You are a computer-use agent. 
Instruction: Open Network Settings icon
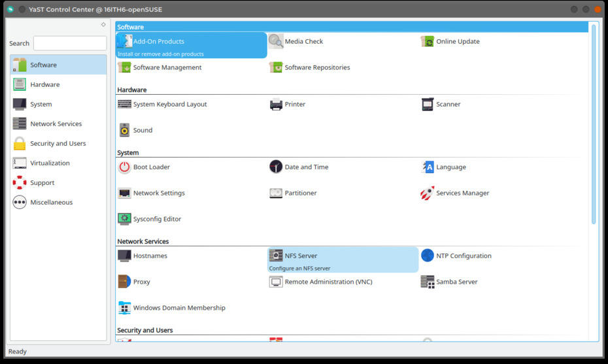click(x=124, y=193)
